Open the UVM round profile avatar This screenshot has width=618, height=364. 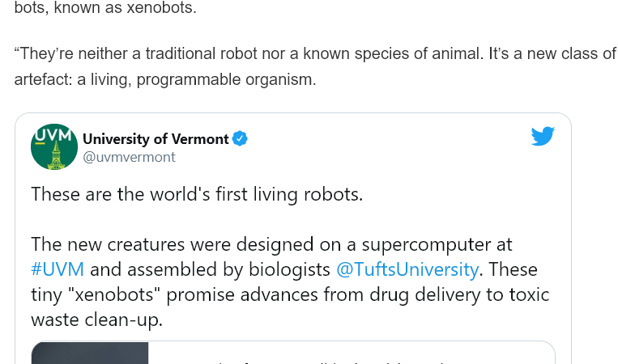54,146
